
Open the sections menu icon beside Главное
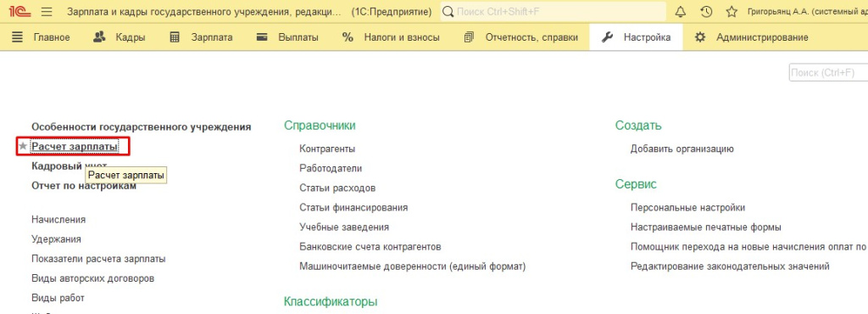pyautogui.click(x=18, y=37)
